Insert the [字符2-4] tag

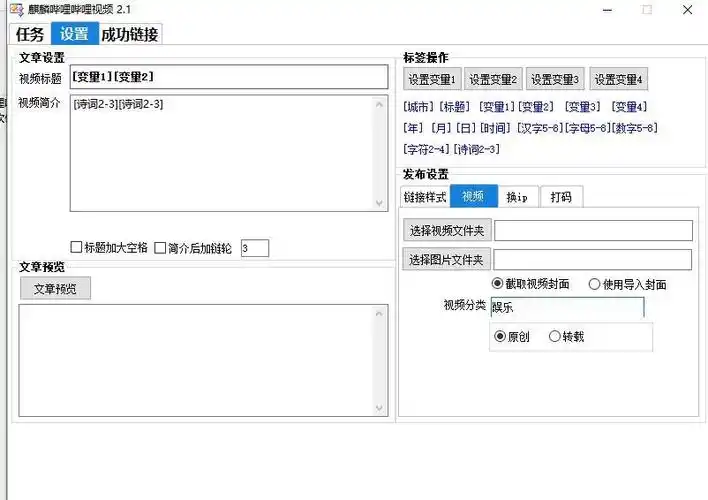click(x=427, y=150)
